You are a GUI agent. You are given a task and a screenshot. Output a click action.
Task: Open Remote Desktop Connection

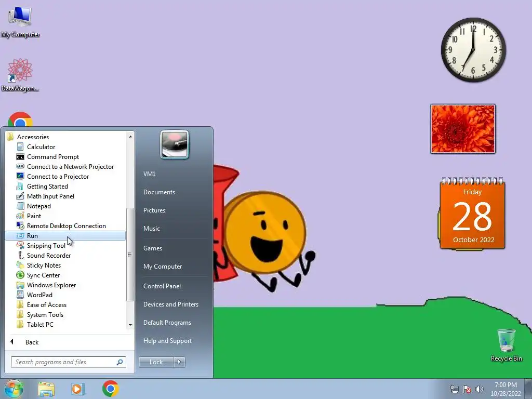(x=66, y=225)
